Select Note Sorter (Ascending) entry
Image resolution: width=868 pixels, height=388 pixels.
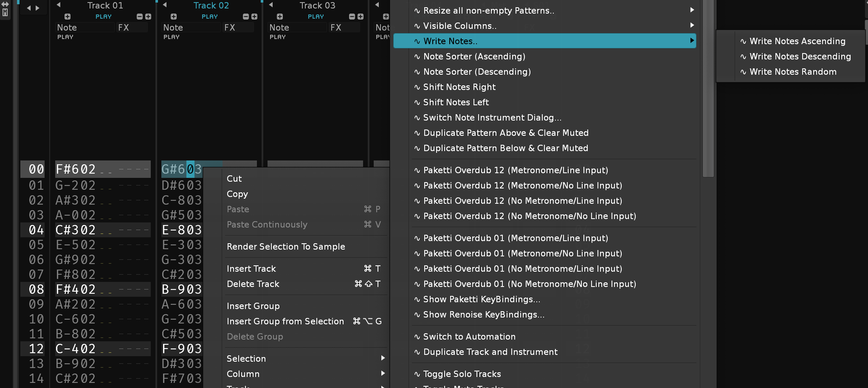(474, 56)
